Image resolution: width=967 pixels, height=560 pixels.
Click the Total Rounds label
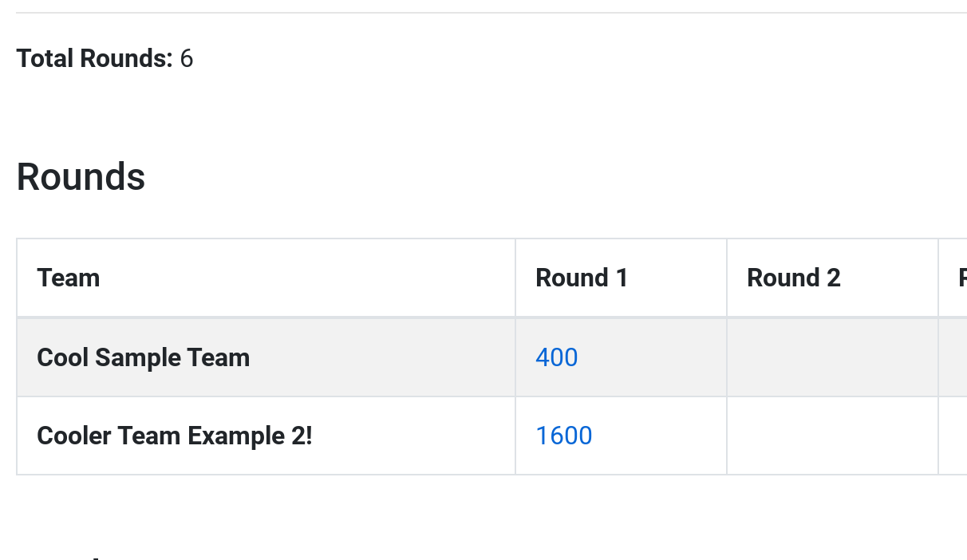94,58
